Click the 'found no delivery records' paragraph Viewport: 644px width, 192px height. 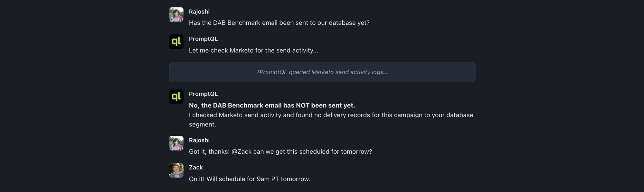tap(331, 115)
